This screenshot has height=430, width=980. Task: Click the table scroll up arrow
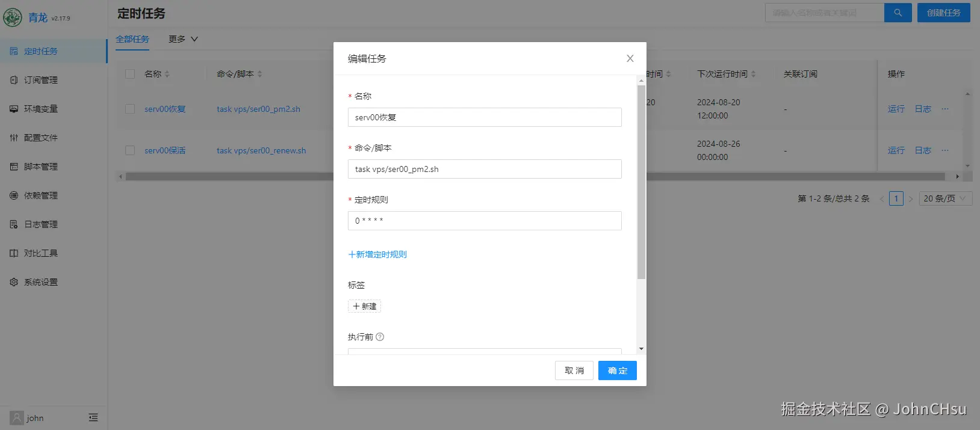[967, 94]
